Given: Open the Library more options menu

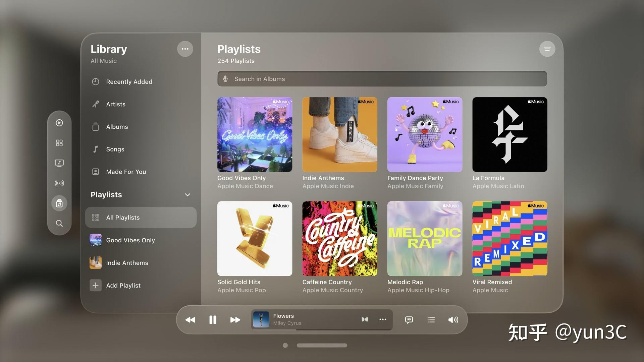Looking at the screenshot, I should 185,49.
